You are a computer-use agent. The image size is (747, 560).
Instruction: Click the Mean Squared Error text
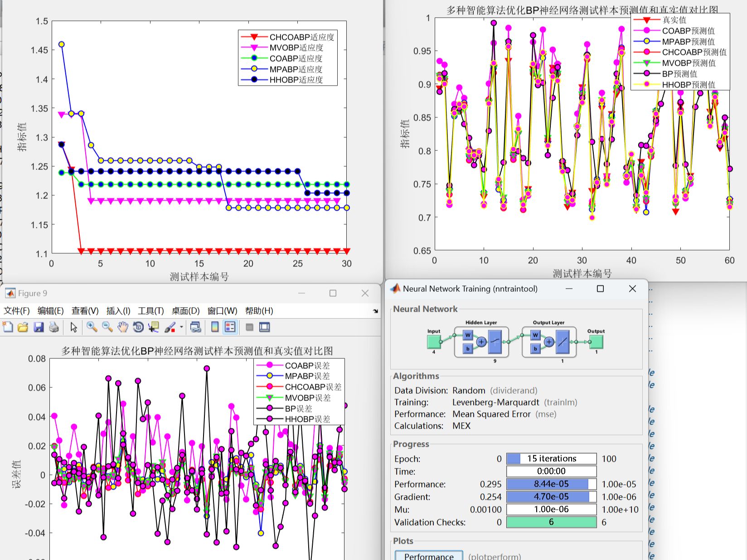pyautogui.click(x=491, y=414)
